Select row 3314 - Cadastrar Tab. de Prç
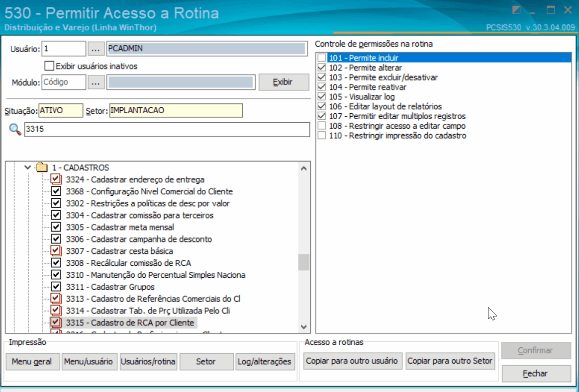579x392 pixels. click(x=148, y=311)
